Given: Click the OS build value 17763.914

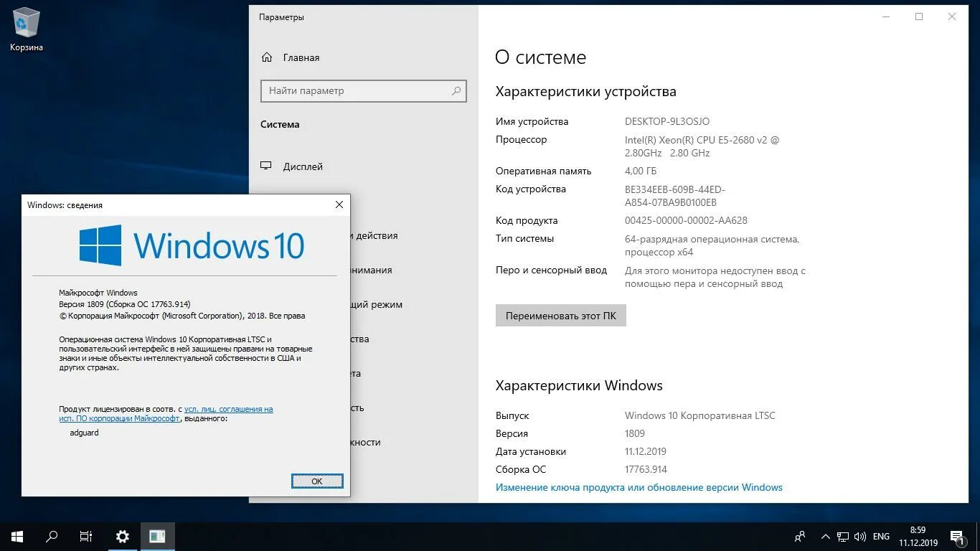Looking at the screenshot, I should [x=646, y=469].
